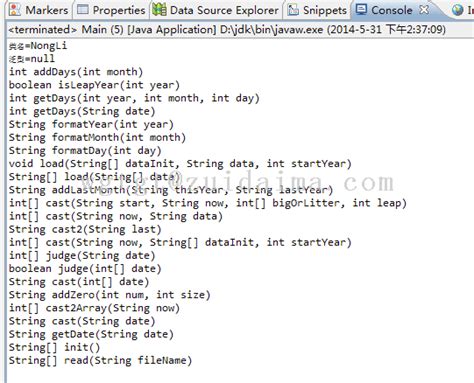Screen dimensions: 474x383
Task: Click the Snippets tab icon
Action: pos(293,10)
